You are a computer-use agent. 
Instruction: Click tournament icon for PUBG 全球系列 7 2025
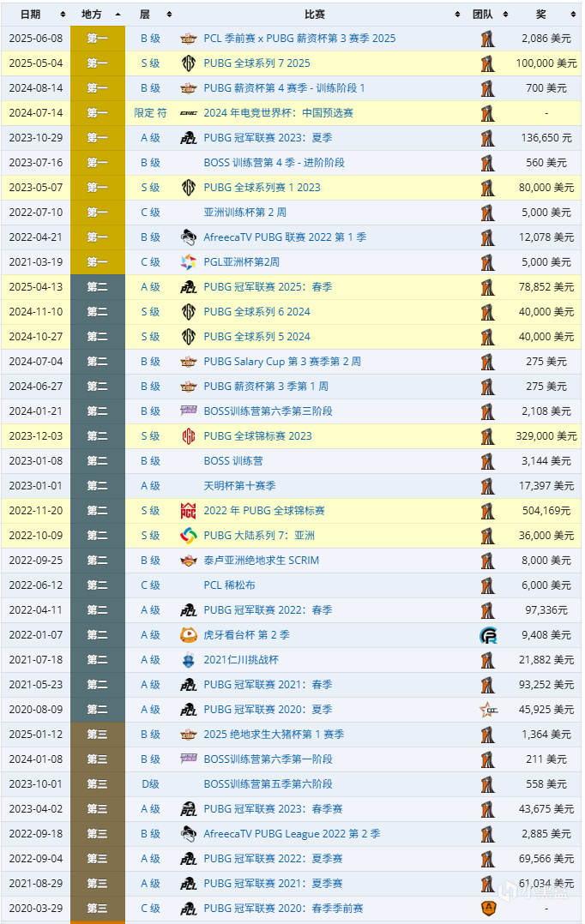188,63
